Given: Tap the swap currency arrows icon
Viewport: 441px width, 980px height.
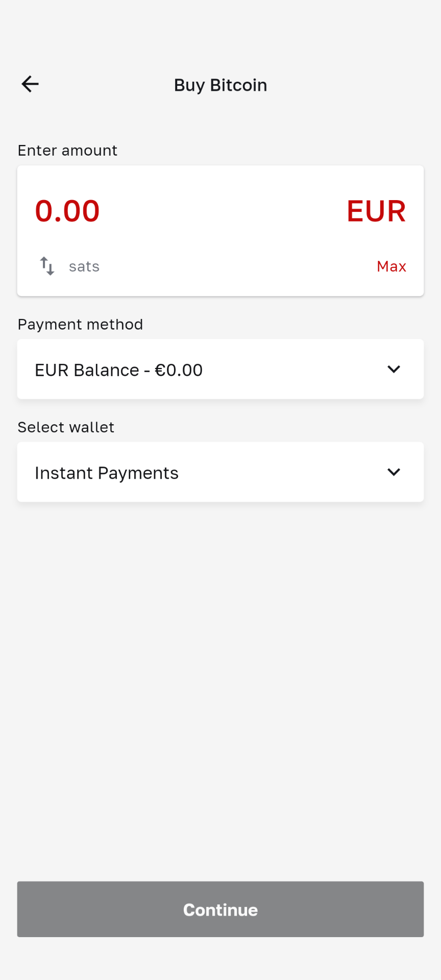Looking at the screenshot, I should tap(47, 266).
